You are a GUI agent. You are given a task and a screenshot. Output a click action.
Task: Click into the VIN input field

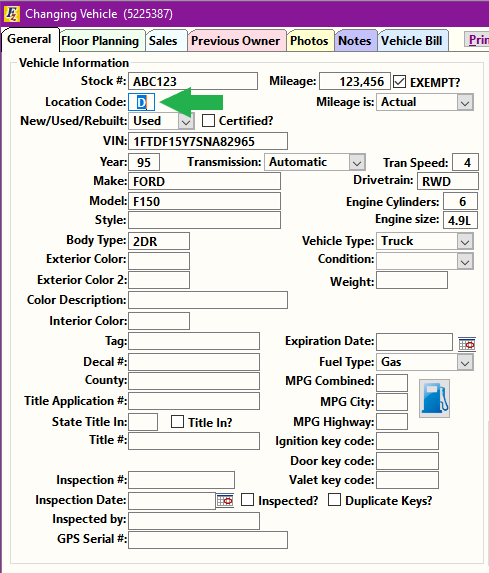coord(208,141)
